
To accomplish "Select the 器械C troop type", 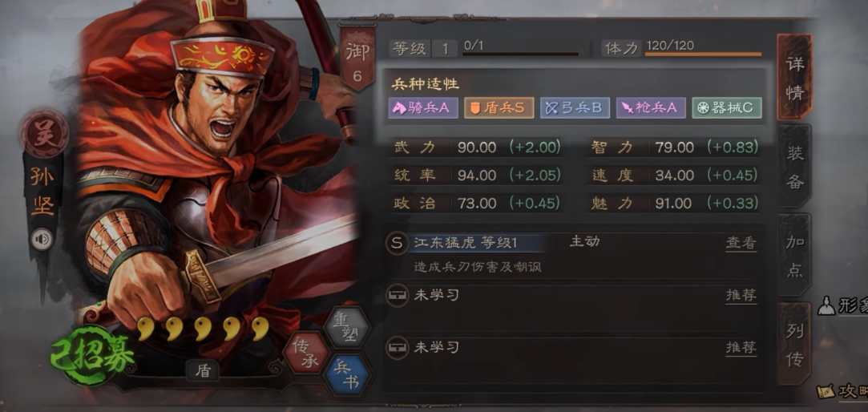I will pos(727,108).
